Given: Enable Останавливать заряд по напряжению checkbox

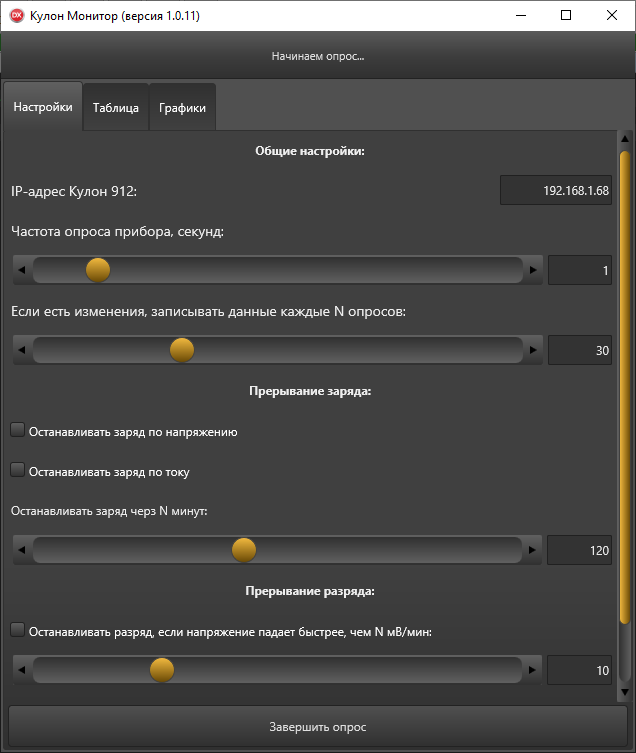Looking at the screenshot, I should pos(18,430).
